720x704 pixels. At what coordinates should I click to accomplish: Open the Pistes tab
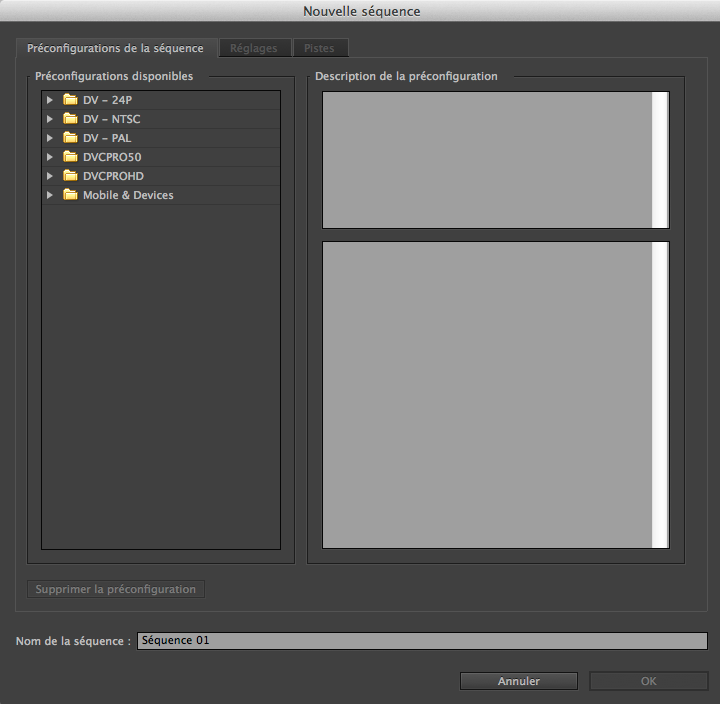point(320,48)
